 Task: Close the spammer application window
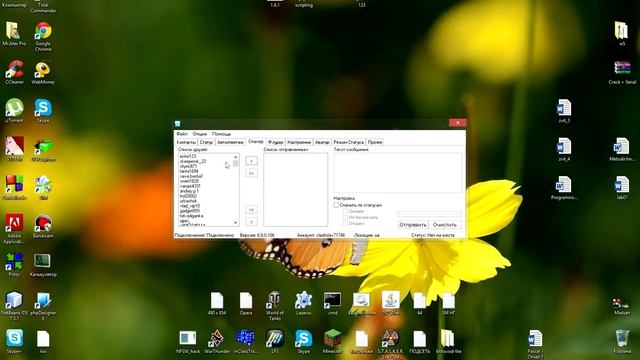[x=458, y=122]
